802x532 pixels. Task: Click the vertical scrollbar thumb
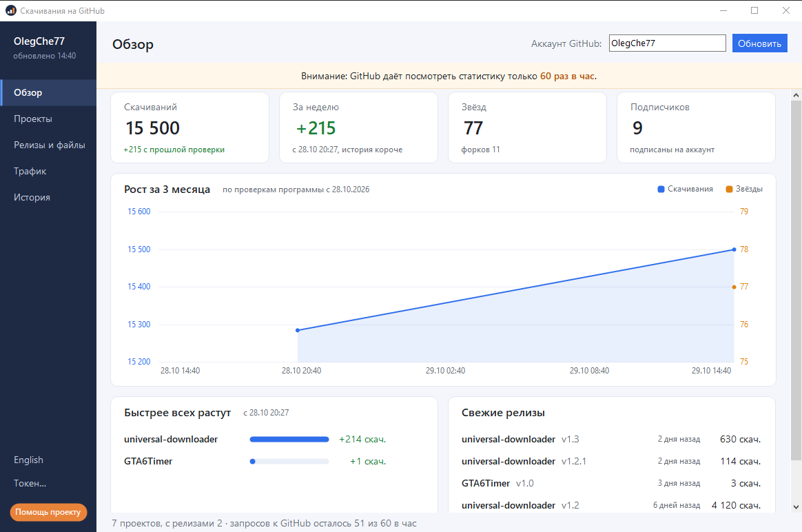[796, 280]
